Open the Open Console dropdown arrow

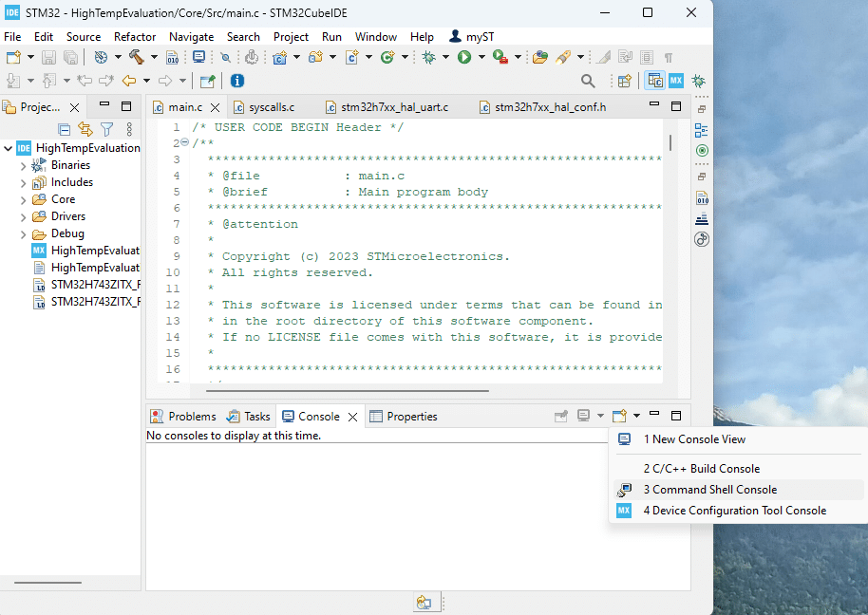(636, 416)
